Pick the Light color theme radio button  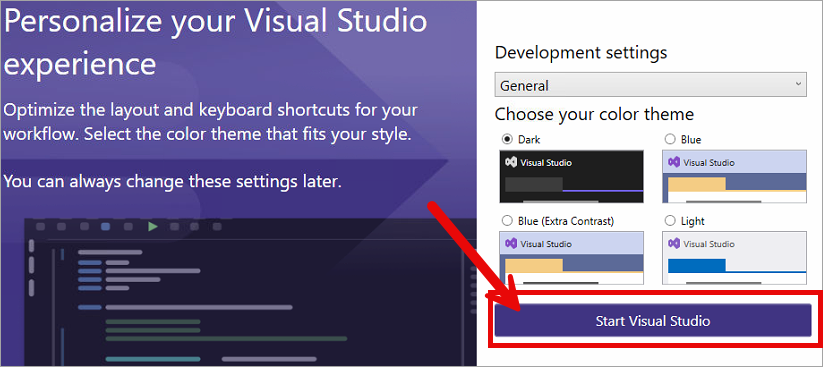670,221
